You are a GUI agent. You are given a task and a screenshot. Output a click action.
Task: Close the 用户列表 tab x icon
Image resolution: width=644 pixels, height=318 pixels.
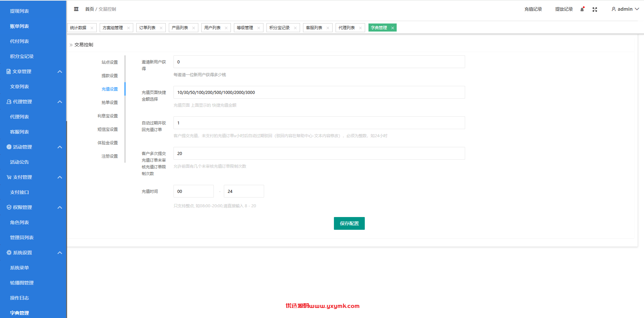coord(226,28)
